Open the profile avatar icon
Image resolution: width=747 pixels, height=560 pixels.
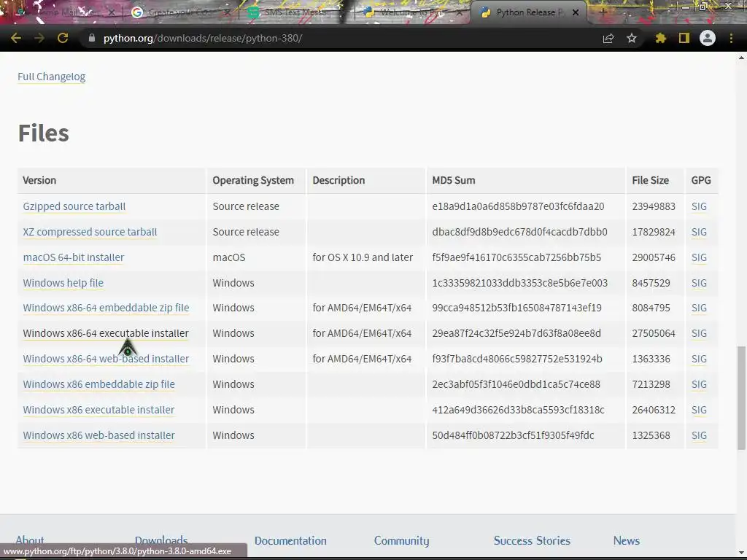pyautogui.click(x=708, y=38)
